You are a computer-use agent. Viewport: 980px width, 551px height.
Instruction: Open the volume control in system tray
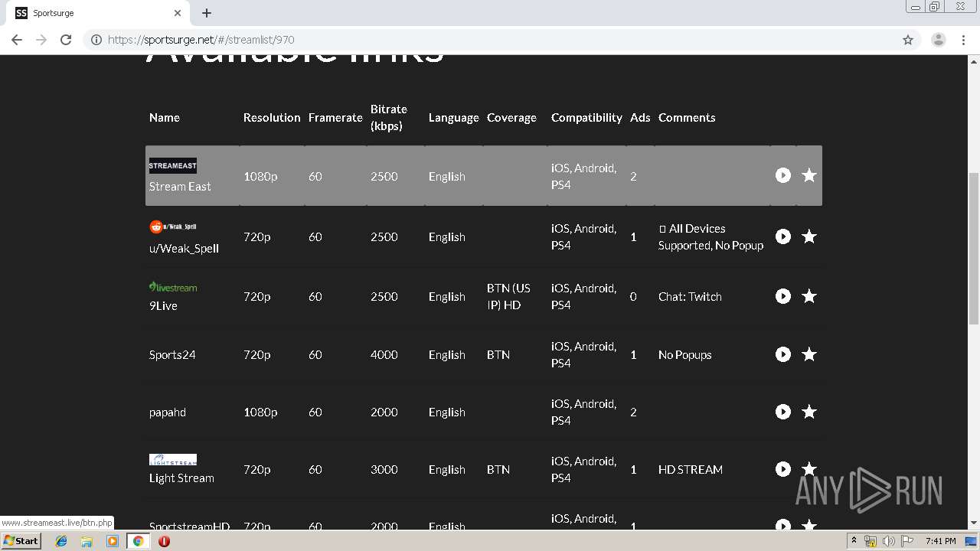click(888, 541)
